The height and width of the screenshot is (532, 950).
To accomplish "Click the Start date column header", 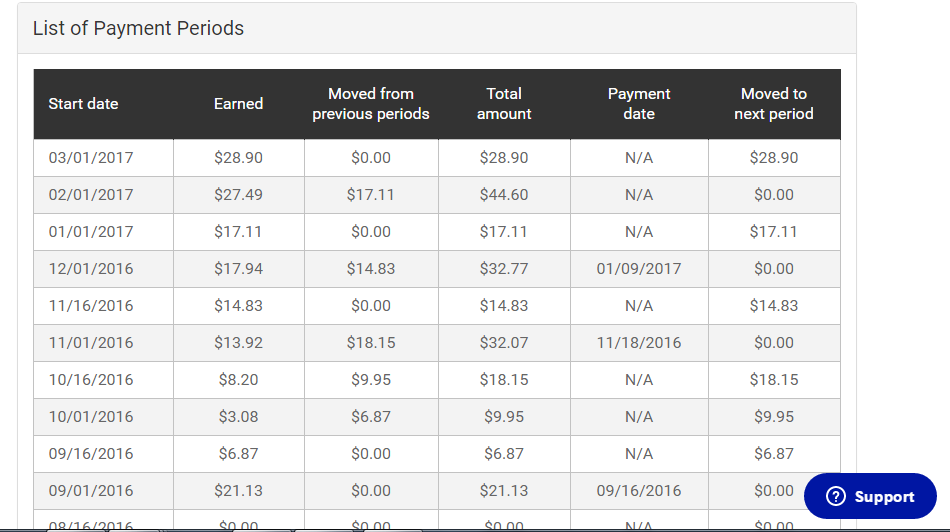I will coord(83,104).
